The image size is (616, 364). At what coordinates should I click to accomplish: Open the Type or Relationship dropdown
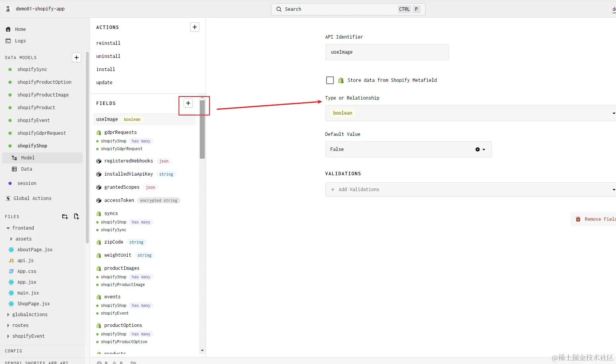tap(470, 113)
